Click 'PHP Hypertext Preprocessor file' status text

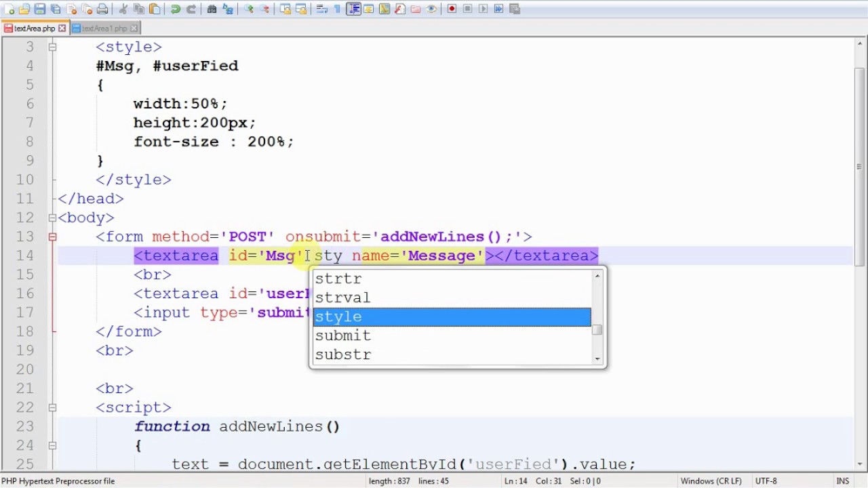pos(58,481)
